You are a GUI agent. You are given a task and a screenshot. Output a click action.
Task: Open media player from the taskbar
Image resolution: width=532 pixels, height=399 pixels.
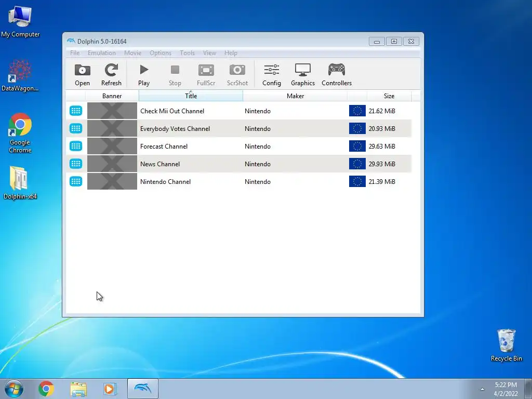(110, 389)
